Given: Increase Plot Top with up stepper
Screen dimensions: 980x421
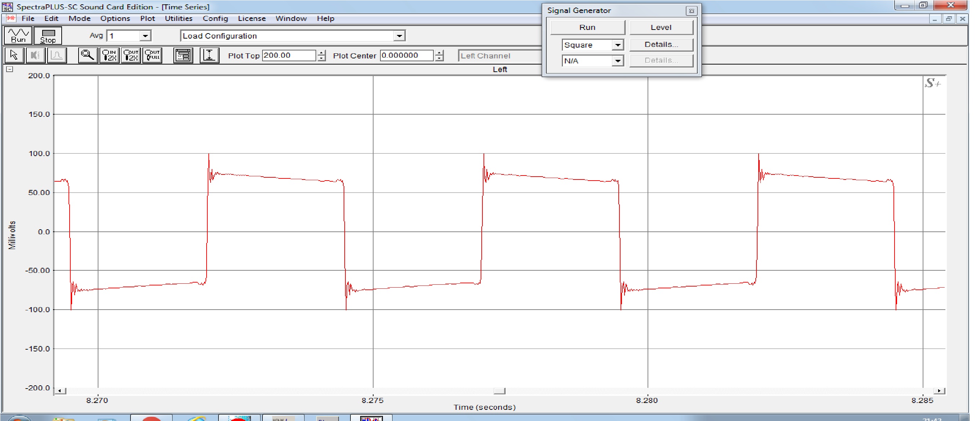Looking at the screenshot, I should coord(322,53).
